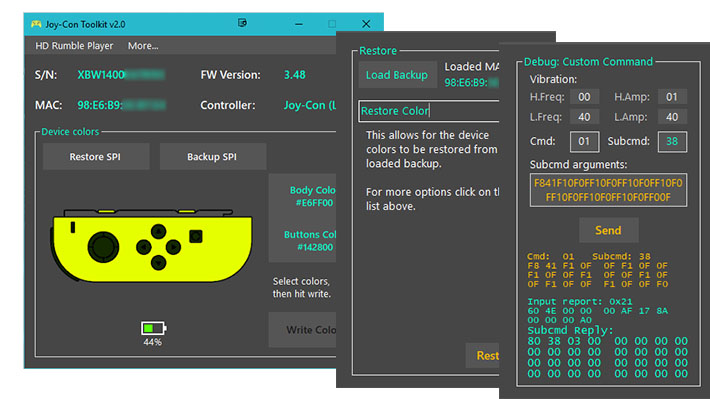Open the More... menu

coord(143,46)
